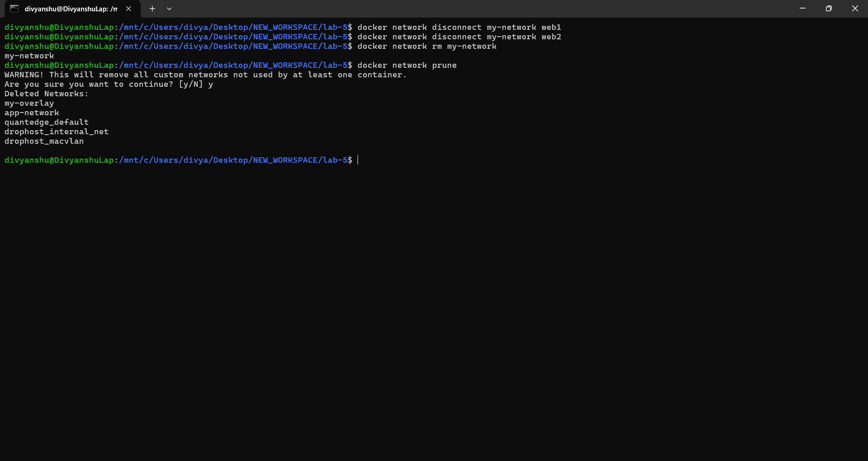Click the 'quantedge_default' output line
The width and height of the screenshot is (868, 461).
pyautogui.click(x=47, y=122)
